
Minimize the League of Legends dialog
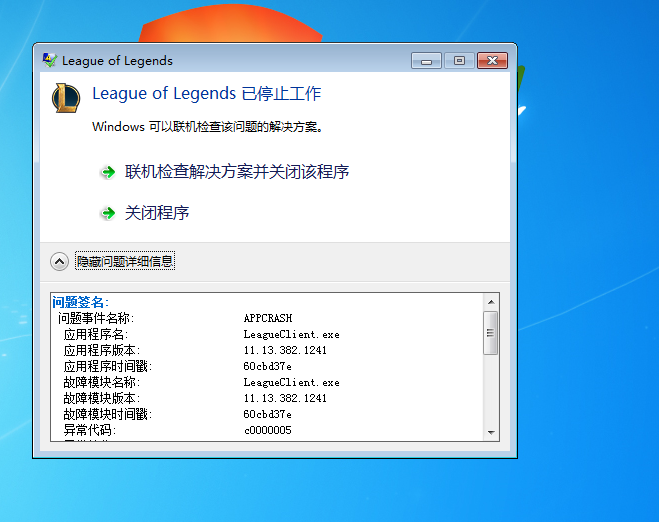(426, 61)
